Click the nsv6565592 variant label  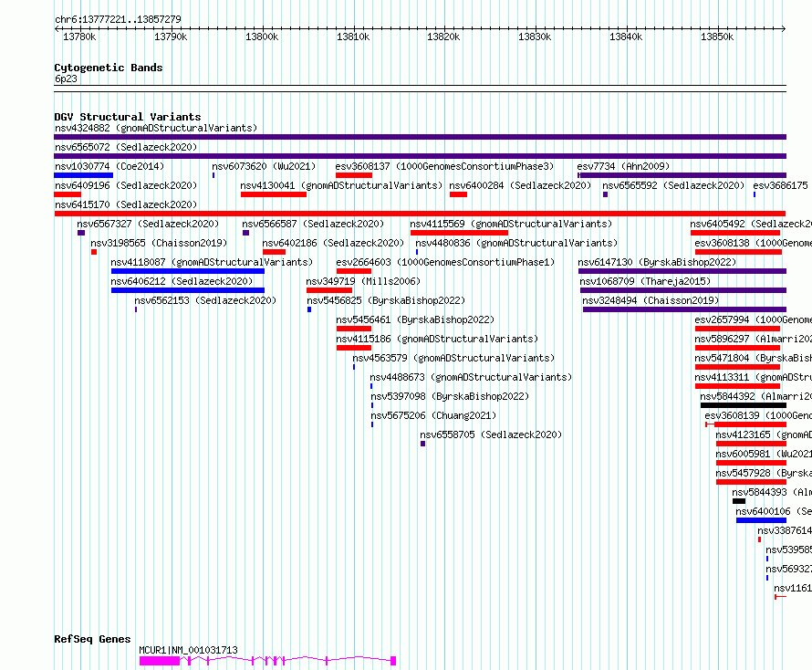point(673,185)
